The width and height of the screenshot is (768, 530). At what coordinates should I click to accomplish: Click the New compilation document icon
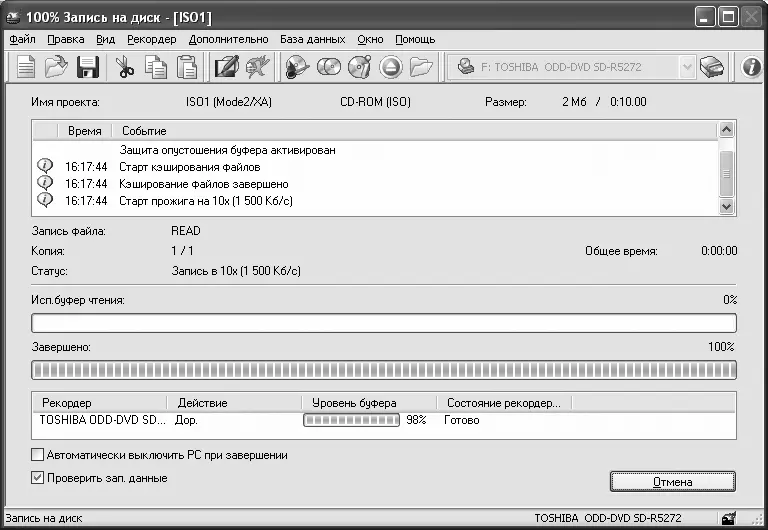tap(26, 67)
